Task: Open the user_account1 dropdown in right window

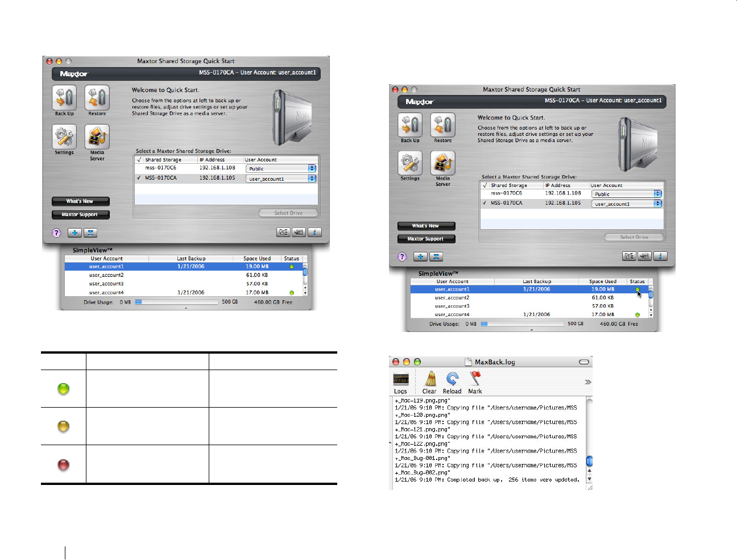Action: click(x=627, y=204)
